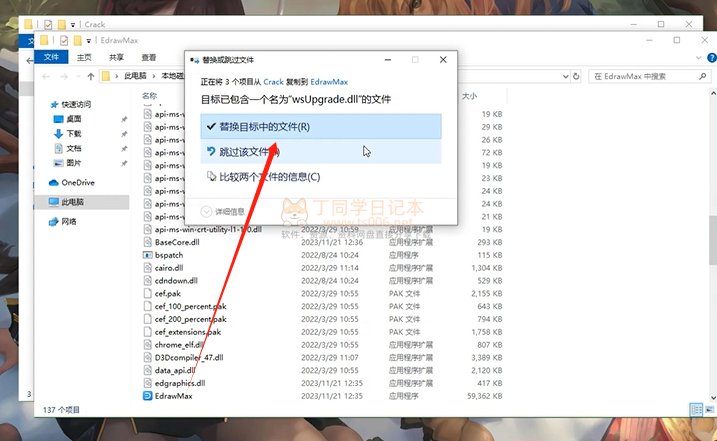Click EdrawMax destination link in dialog

(x=329, y=82)
